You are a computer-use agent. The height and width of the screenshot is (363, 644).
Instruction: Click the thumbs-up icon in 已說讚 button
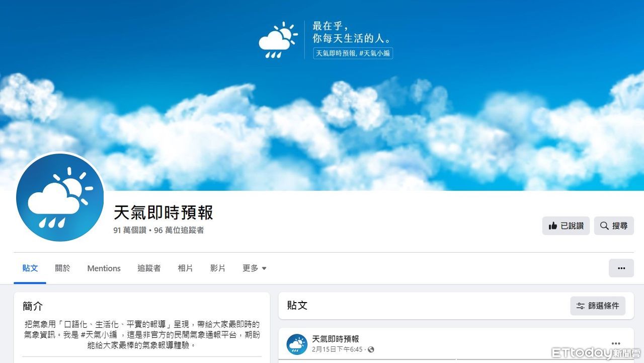pos(553,226)
